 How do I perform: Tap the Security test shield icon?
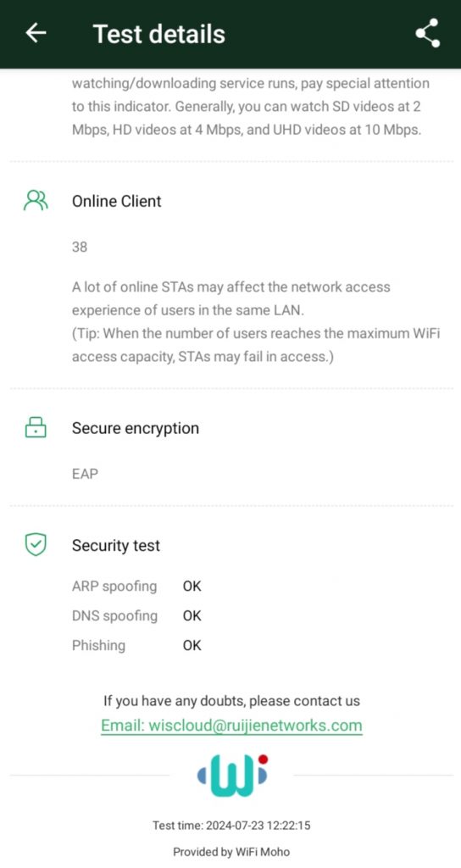[x=36, y=545]
